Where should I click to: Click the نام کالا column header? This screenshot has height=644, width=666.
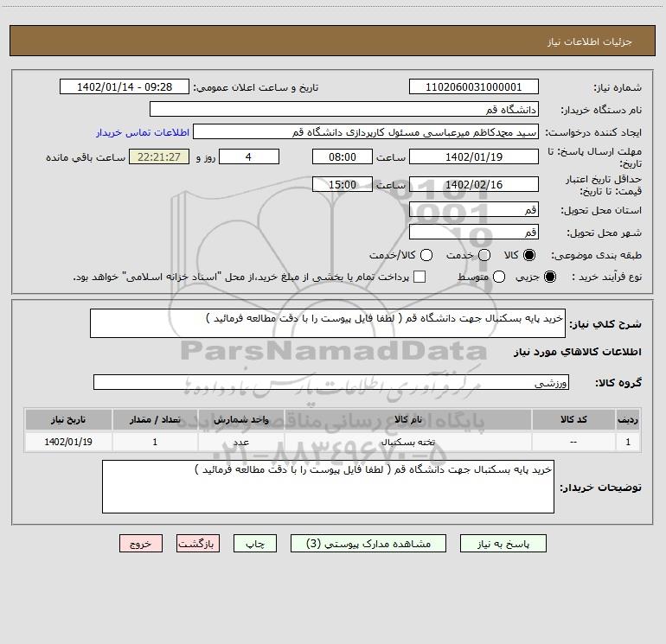407,419
